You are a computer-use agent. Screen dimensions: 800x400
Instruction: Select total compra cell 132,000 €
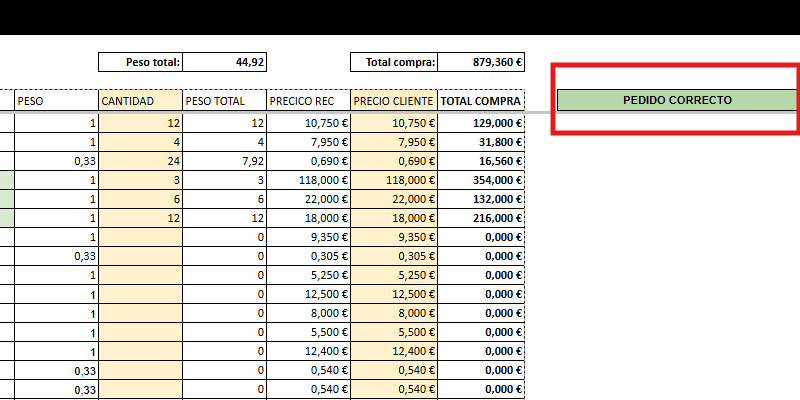(x=481, y=199)
